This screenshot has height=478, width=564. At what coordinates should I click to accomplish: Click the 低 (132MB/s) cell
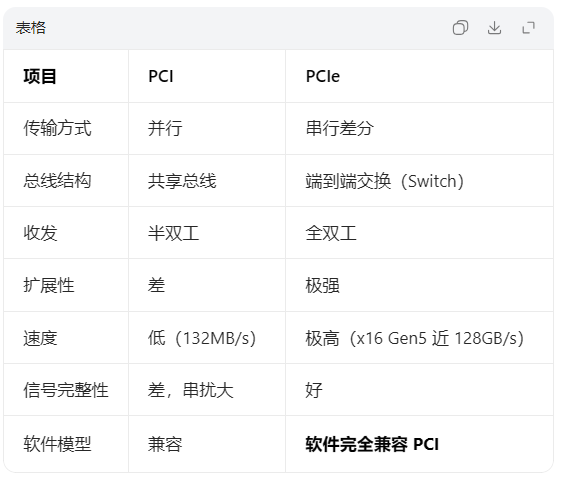pyautogui.click(x=202, y=338)
